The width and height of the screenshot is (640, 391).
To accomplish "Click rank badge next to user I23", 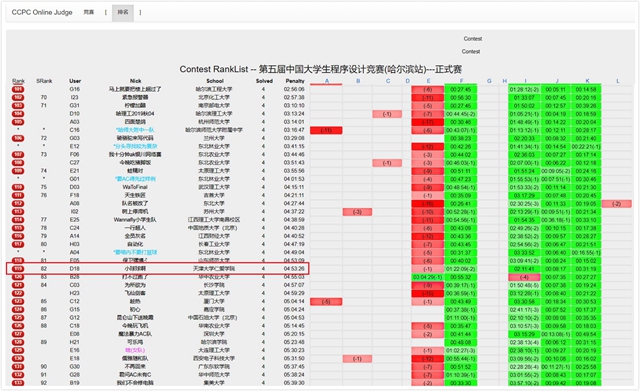I will (18, 98).
